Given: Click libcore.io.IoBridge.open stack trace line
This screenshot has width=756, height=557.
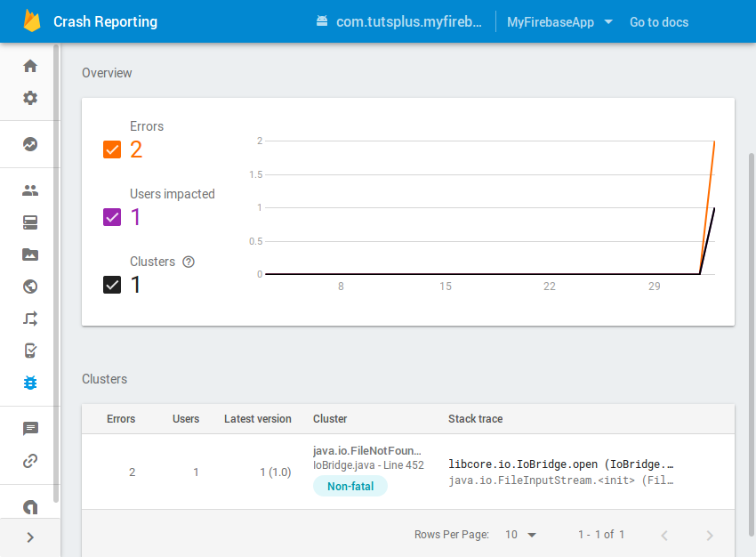Looking at the screenshot, I should coord(560,464).
